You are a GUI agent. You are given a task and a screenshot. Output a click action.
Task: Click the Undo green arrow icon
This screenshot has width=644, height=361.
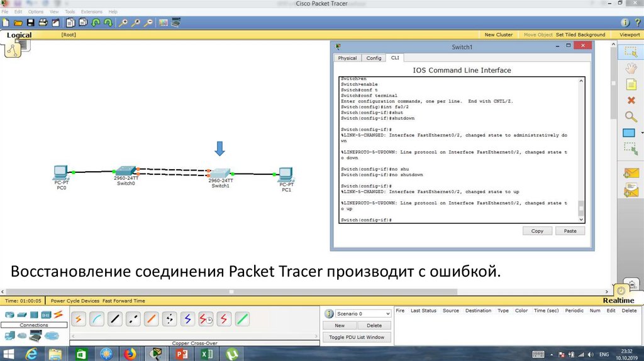pos(96,23)
